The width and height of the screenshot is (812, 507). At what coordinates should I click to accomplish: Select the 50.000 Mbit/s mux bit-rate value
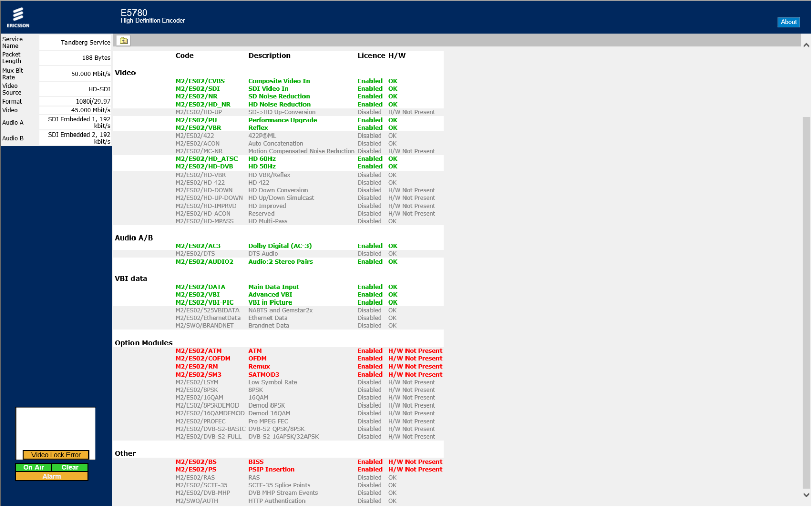(90, 74)
